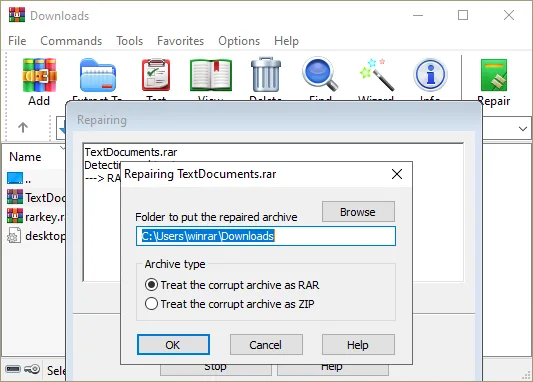Click Cancel in the repair dialog
Screen dimensions: 533x382
[x=266, y=345]
